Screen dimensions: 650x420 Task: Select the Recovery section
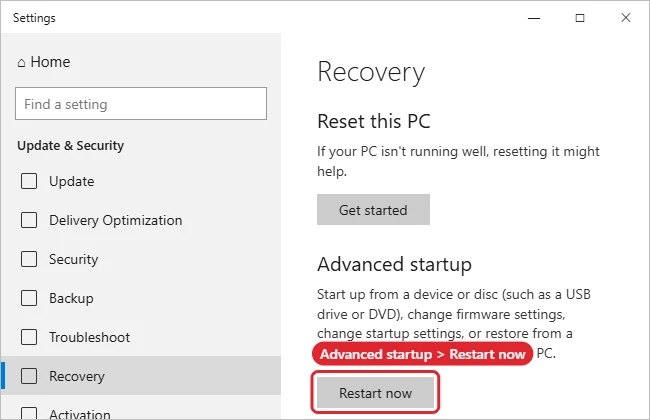[x=141, y=376]
